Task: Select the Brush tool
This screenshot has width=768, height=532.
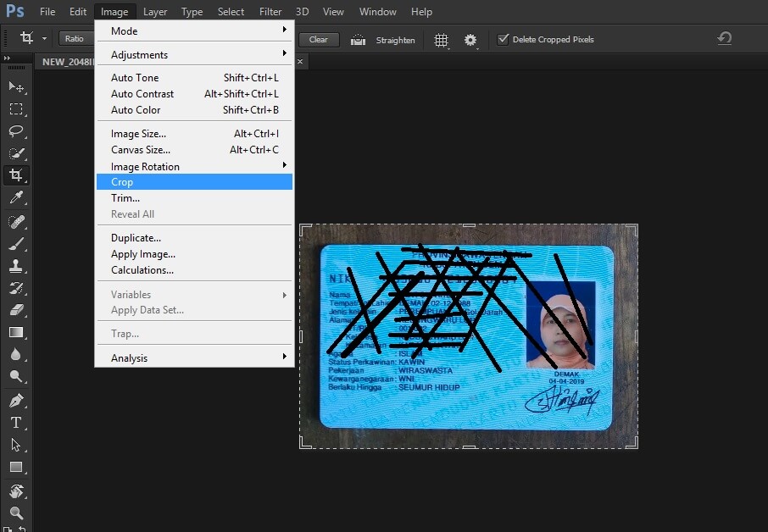Action: point(16,244)
